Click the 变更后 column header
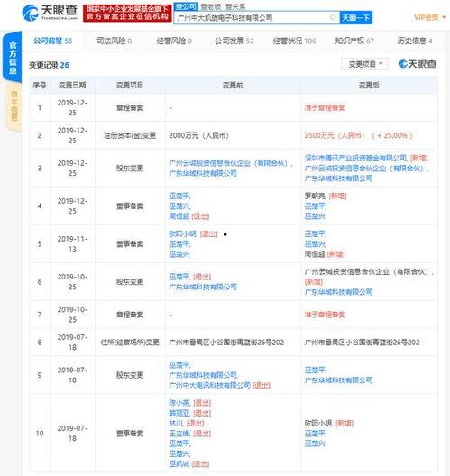The width and height of the screenshot is (450, 476). (x=369, y=86)
